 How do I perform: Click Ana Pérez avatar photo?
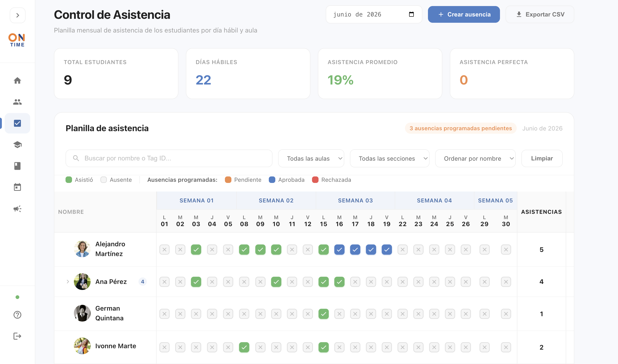tap(82, 282)
